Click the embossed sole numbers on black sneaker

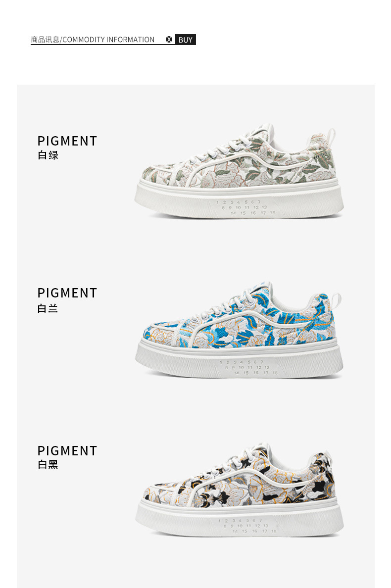tap(248, 526)
